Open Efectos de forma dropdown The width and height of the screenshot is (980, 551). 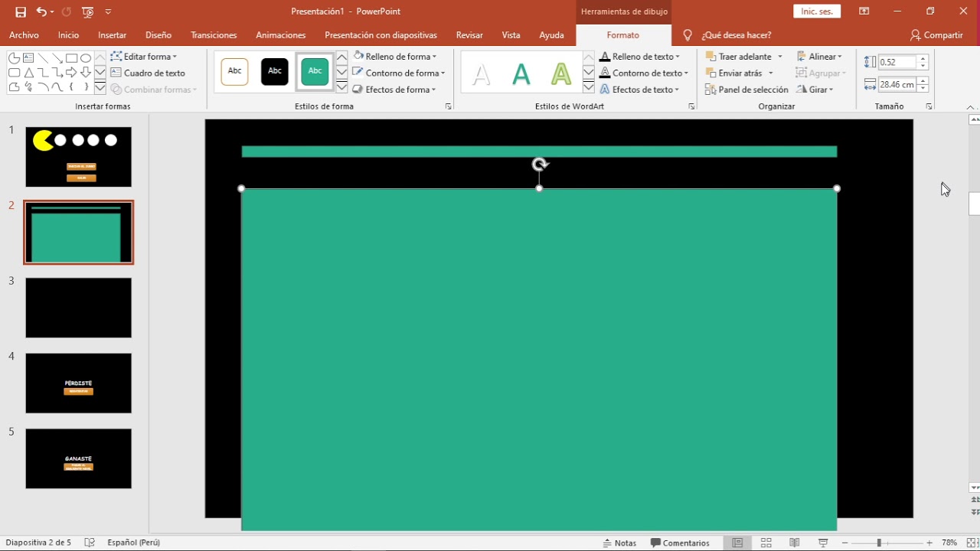coord(395,90)
